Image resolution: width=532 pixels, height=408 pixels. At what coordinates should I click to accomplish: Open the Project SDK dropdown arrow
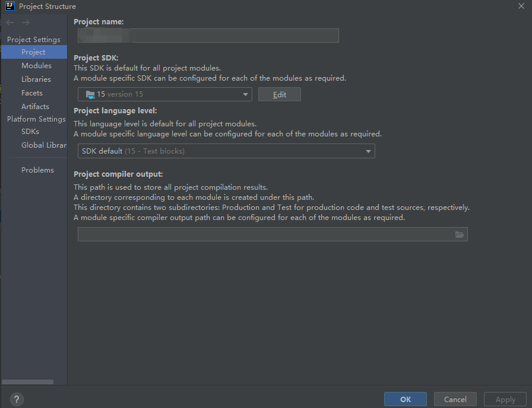coord(245,94)
